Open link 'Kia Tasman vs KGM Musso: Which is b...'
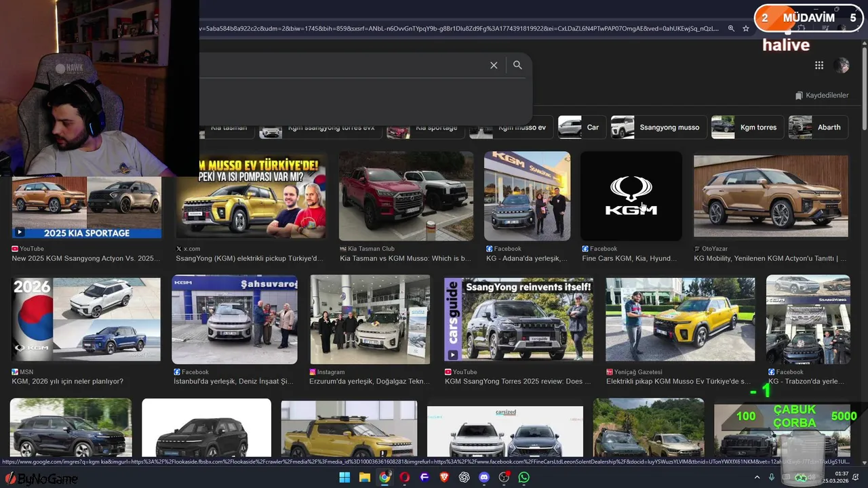Image resolution: width=868 pixels, height=488 pixels. [x=405, y=258]
